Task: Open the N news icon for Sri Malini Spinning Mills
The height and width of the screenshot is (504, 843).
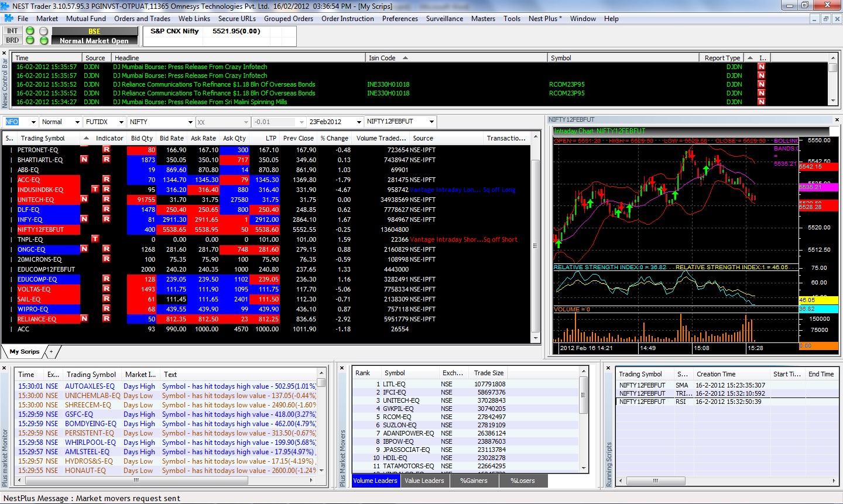Action: (762, 102)
